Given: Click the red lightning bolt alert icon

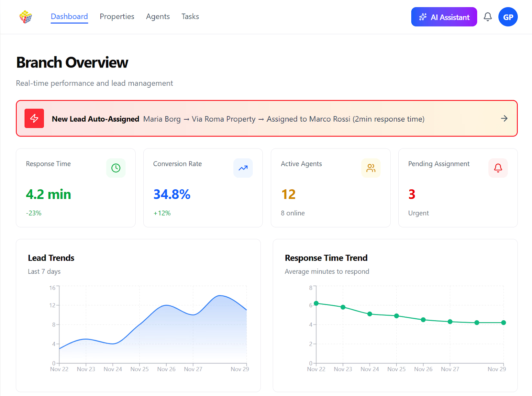Looking at the screenshot, I should (34, 118).
